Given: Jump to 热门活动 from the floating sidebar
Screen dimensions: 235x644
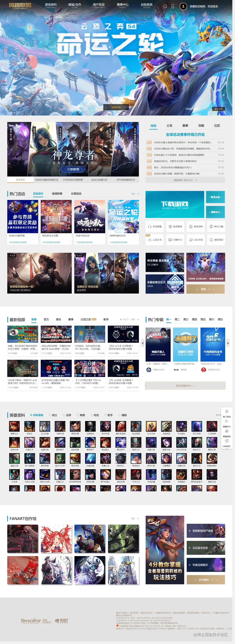Looking at the screenshot, I should (x=227, y=414).
